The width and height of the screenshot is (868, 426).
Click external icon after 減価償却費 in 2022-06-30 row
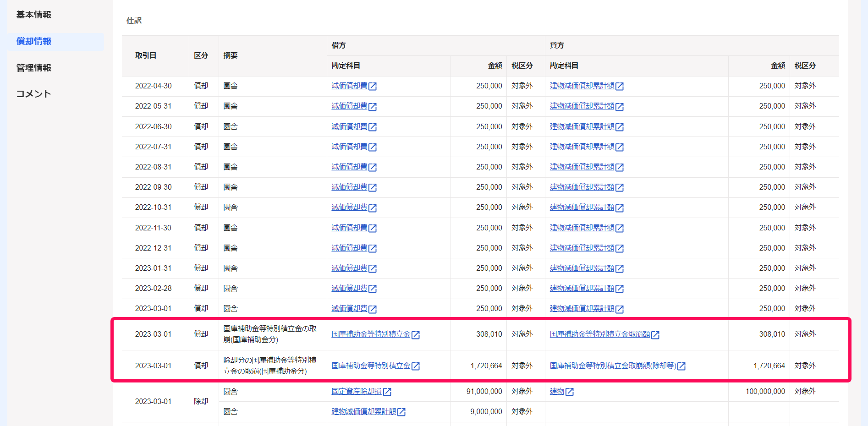tap(373, 127)
